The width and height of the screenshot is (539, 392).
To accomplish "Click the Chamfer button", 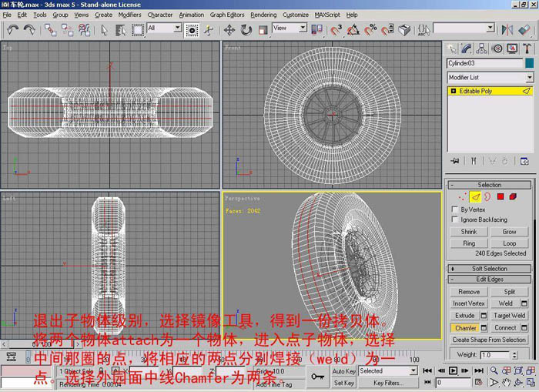I will click(465, 328).
